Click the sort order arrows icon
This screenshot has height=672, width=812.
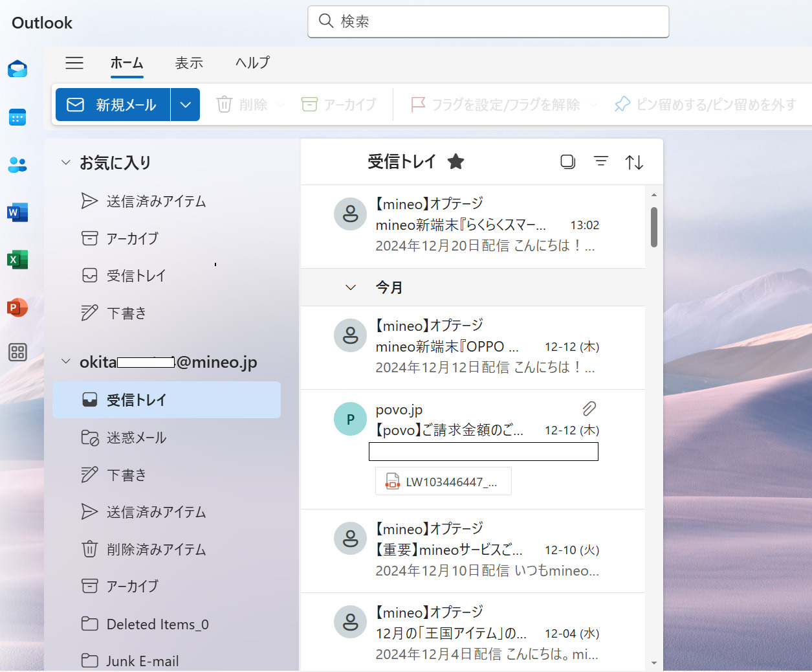tap(634, 162)
